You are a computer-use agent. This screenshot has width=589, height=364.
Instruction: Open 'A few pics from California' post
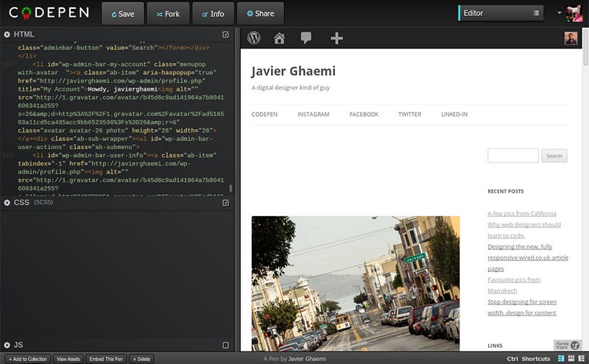tap(521, 213)
